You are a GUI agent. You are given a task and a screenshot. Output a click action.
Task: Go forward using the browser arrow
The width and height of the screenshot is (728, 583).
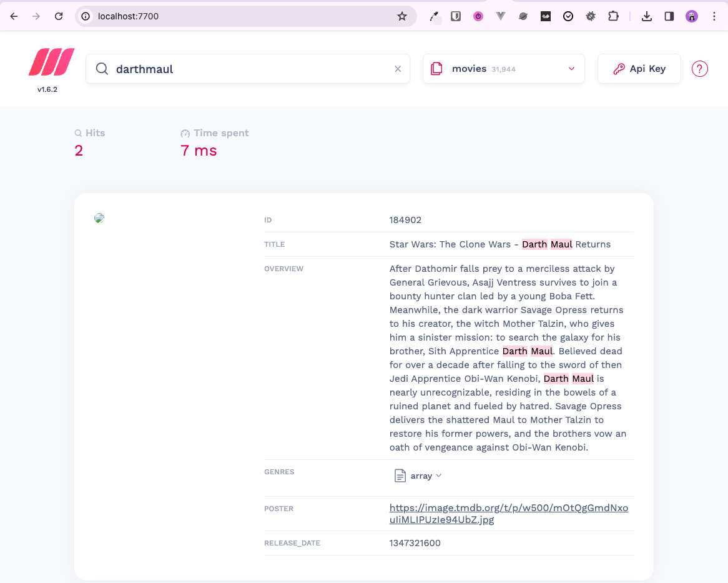coord(36,16)
